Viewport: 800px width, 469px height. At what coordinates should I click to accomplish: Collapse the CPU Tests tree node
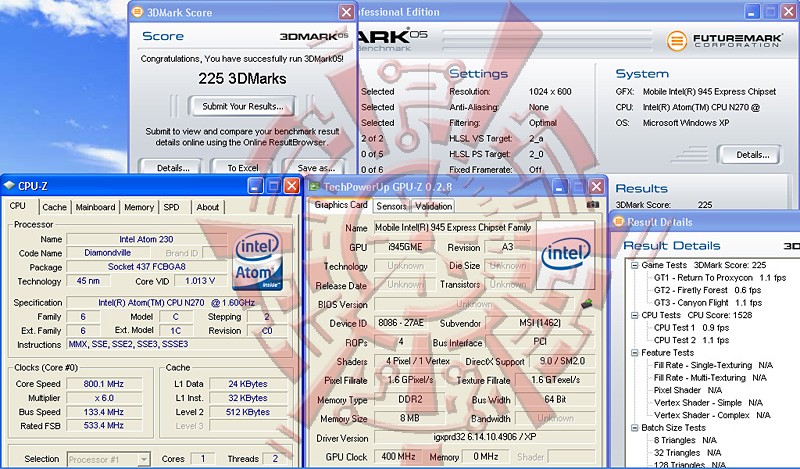[x=634, y=315]
